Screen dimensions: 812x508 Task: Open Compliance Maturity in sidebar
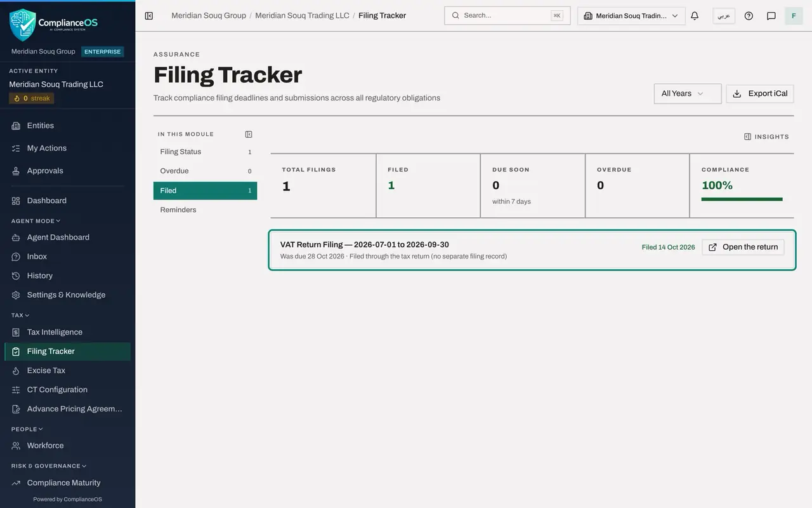[67, 483]
